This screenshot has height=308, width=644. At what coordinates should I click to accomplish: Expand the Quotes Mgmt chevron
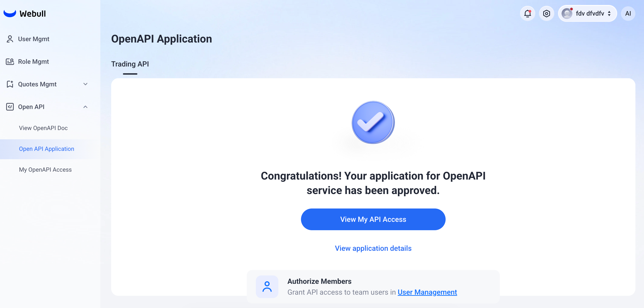85,84
